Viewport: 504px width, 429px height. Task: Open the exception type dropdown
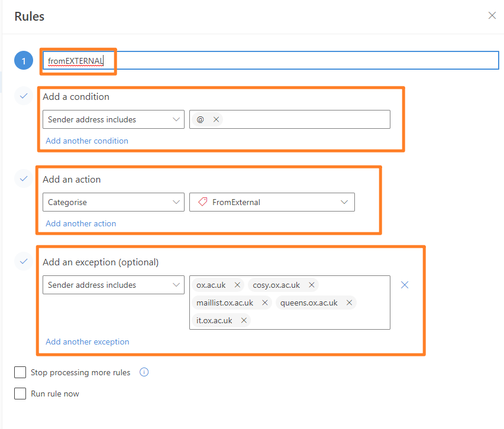tap(114, 285)
